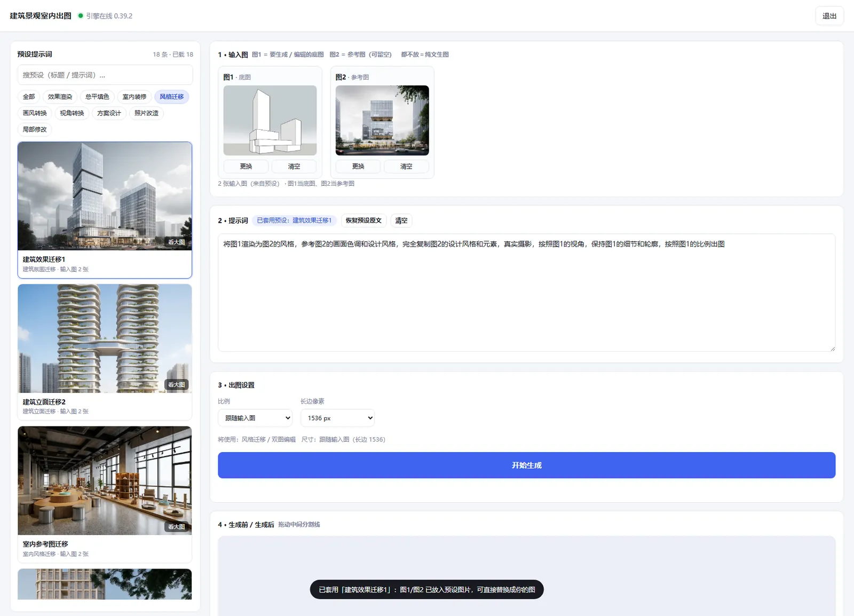Open the 建筑立面迁移2 preset card image
The width and height of the screenshot is (854, 616).
click(105, 338)
